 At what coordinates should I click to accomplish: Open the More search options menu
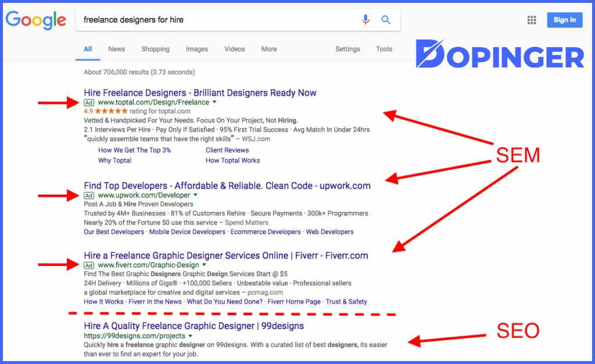[x=269, y=49]
